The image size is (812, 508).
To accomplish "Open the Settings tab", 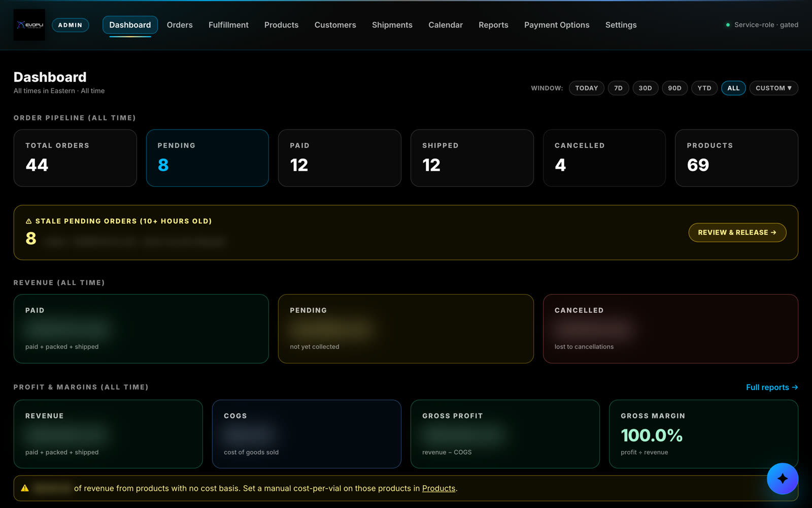I will click(621, 25).
